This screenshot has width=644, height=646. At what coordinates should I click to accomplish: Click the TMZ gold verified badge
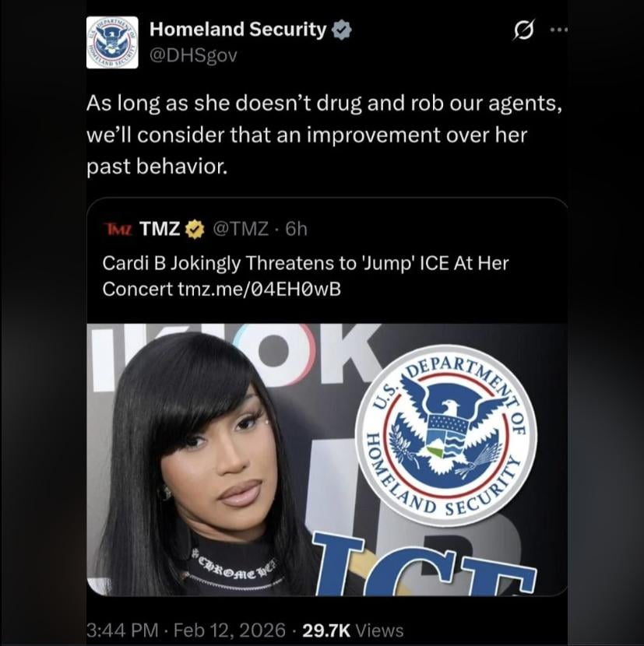point(195,229)
